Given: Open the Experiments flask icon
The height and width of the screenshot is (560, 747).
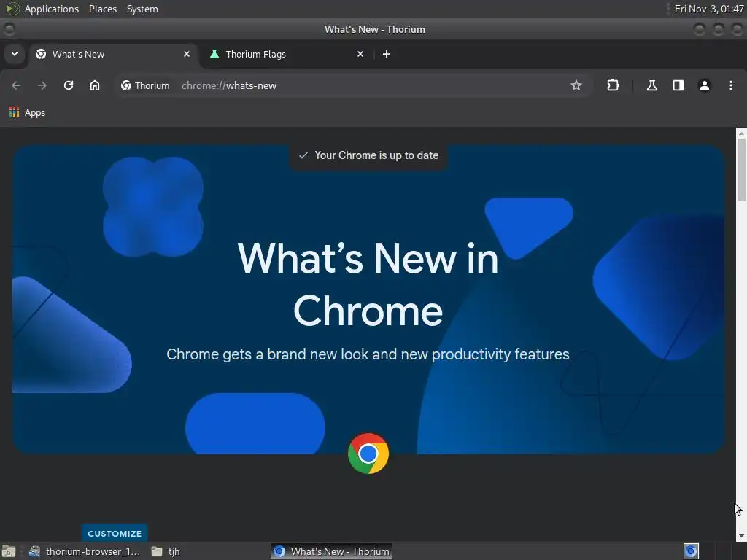Looking at the screenshot, I should (x=651, y=85).
